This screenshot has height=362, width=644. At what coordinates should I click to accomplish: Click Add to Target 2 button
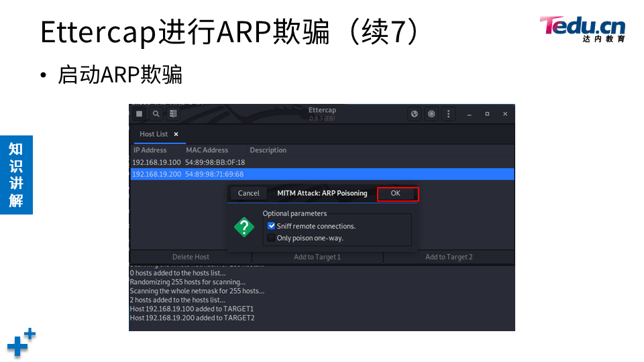[x=449, y=257]
